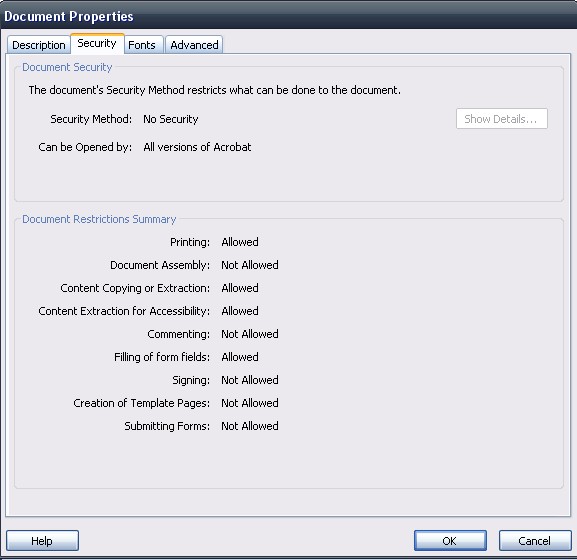Click Document Restrictions Summary heading
The height and width of the screenshot is (560, 577).
[99, 219]
